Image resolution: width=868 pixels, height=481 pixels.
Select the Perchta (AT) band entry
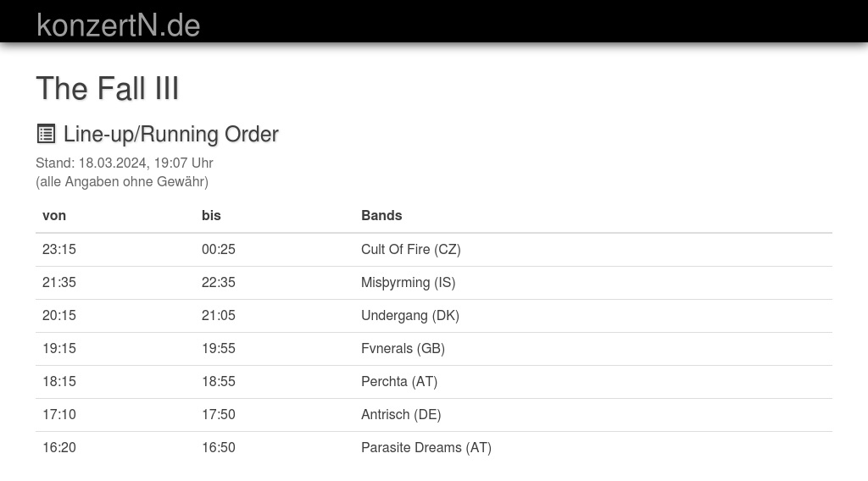[399, 381]
